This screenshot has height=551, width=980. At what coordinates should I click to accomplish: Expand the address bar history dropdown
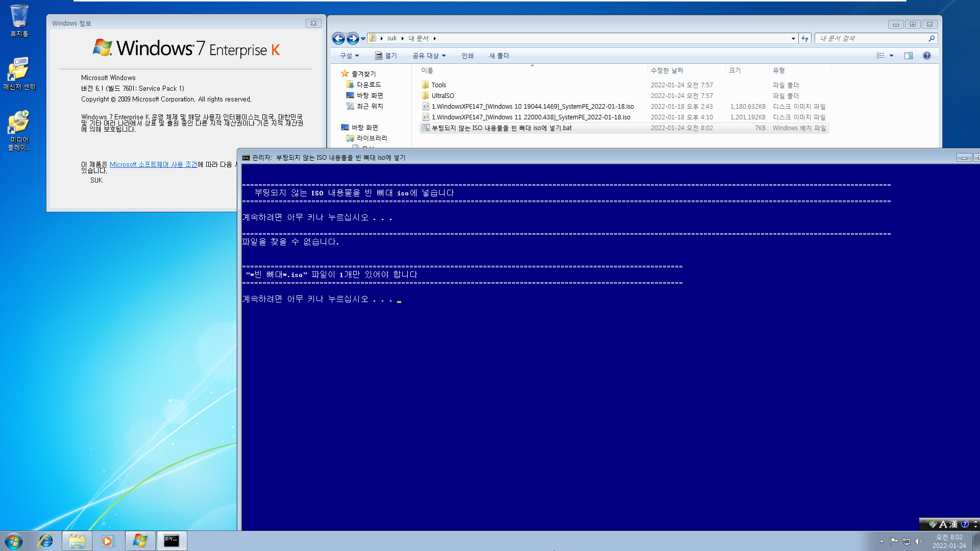793,38
